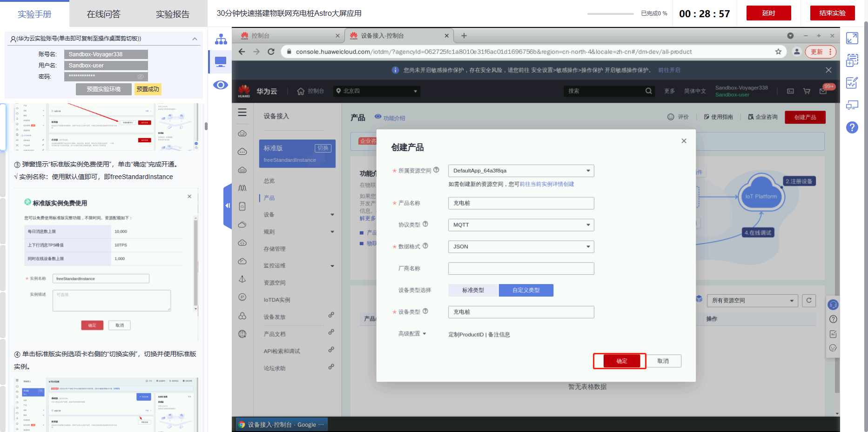
Task: Click the refresh icon next to 所有资源空间
Action: coord(809,300)
